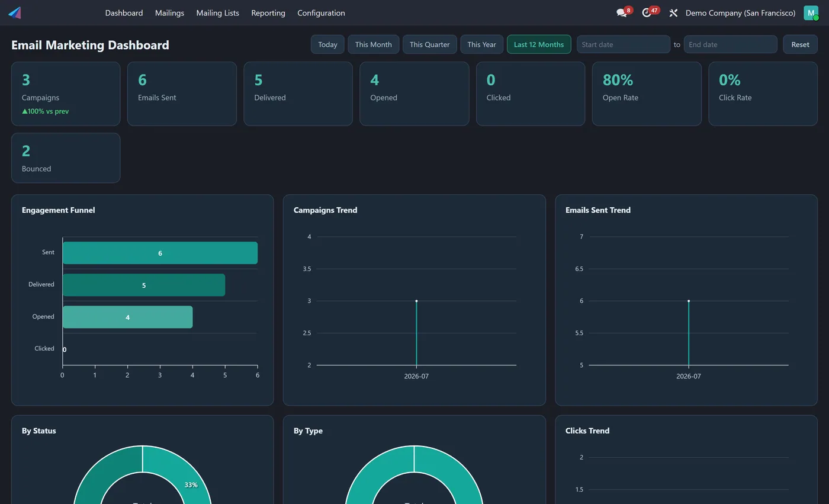Viewport: 829px width, 504px height.
Task: Open the Campaigns KPI card
Action: coord(66,94)
